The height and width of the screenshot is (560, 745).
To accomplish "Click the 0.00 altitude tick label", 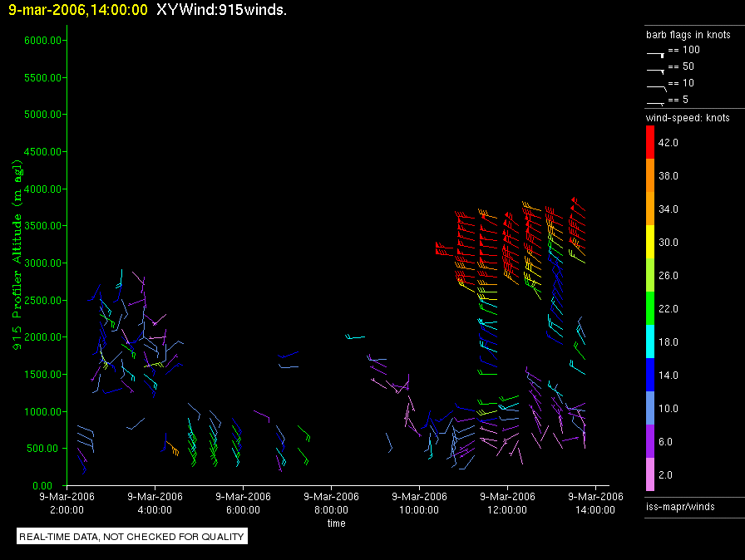I will click(x=42, y=485).
